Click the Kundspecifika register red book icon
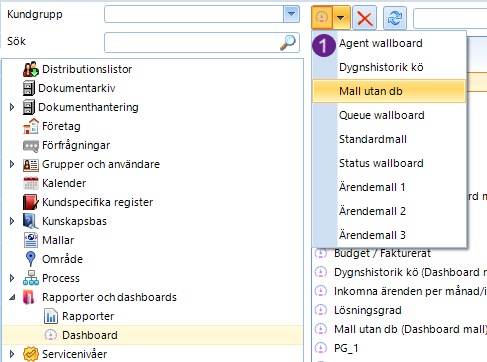 [31, 202]
